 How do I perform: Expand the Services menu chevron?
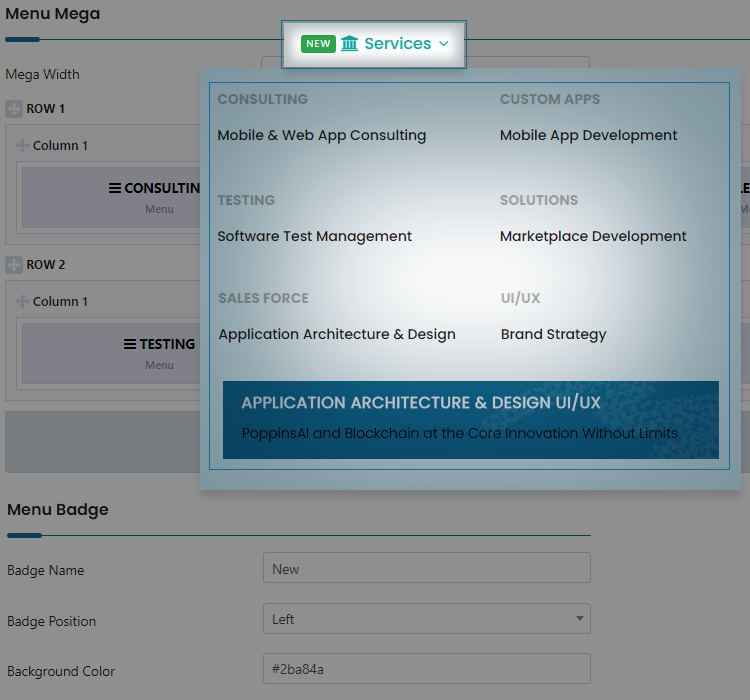tap(444, 44)
